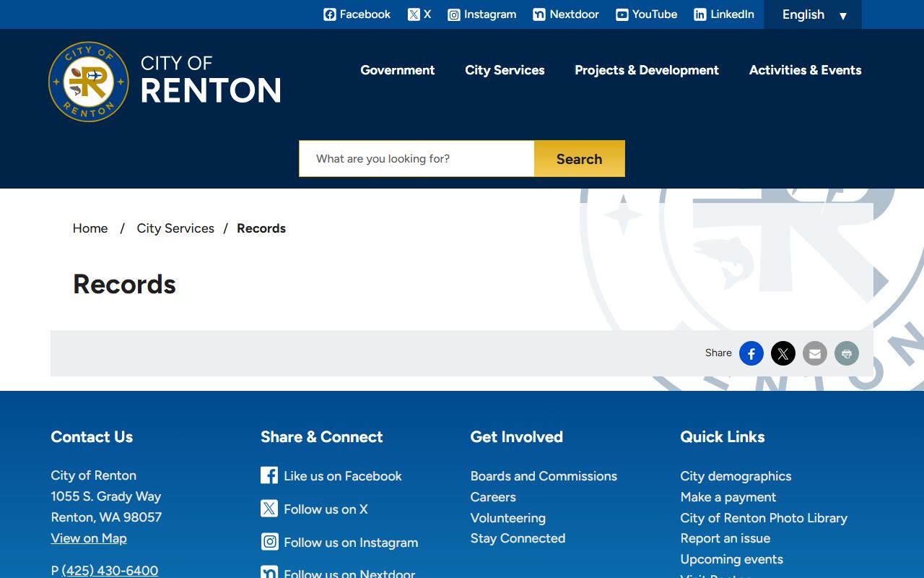Image resolution: width=924 pixels, height=578 pixels.
Task: Click the Contact Us footer heading
Action: 92,437
